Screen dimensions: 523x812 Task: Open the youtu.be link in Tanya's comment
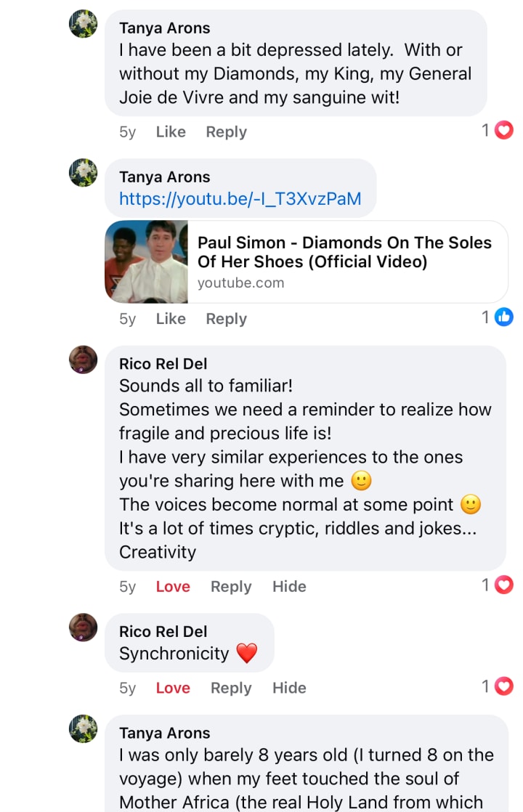[240, 198]
